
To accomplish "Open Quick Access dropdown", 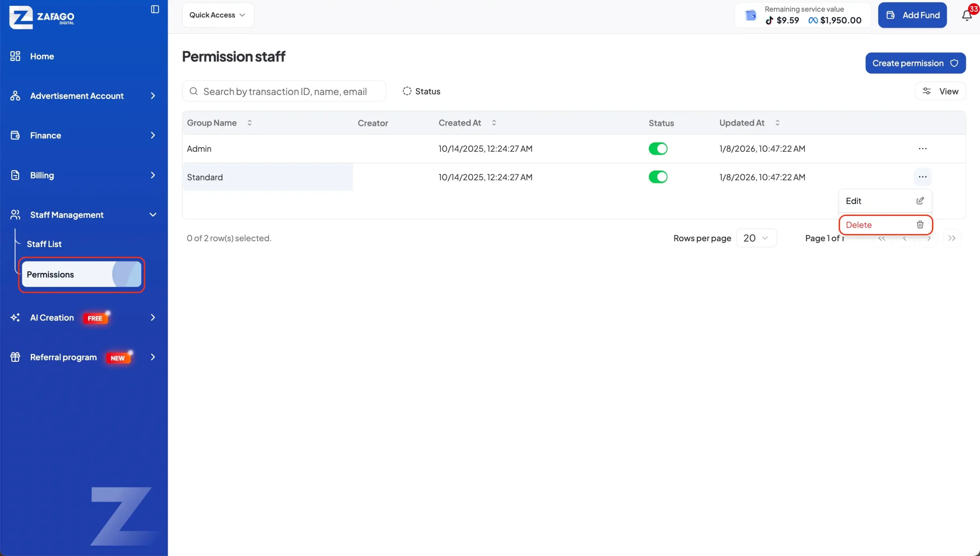I will coord(218,15).
